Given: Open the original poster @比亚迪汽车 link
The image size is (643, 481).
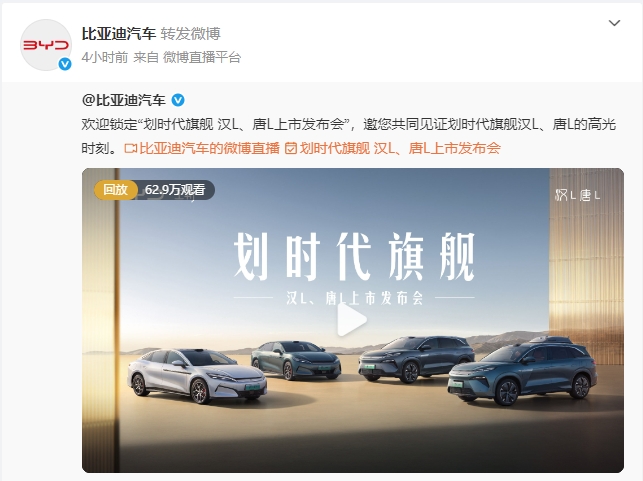Looking at the screenshot, I should click(123, 100).
